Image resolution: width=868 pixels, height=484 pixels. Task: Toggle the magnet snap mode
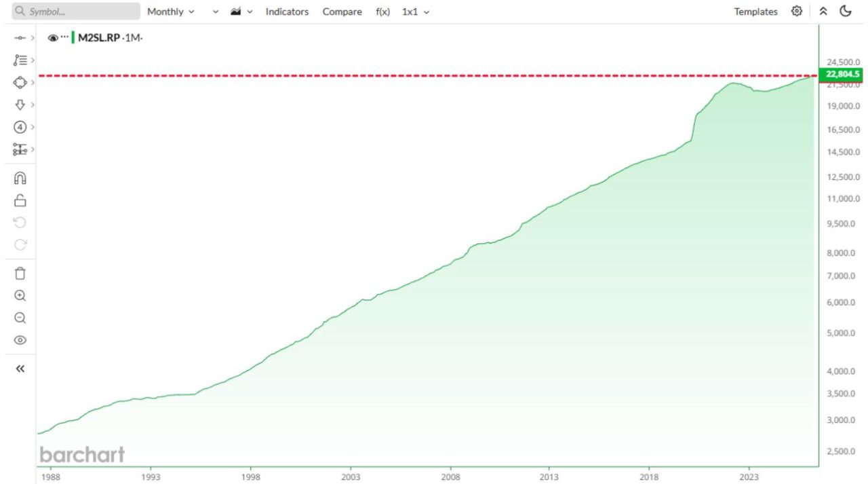click(x=20, y=178)
